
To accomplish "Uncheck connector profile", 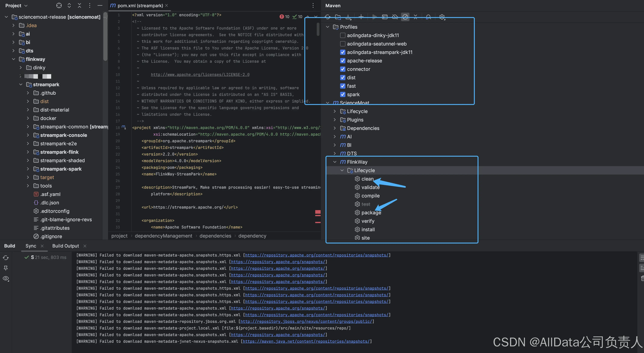I will coord(343,69).
